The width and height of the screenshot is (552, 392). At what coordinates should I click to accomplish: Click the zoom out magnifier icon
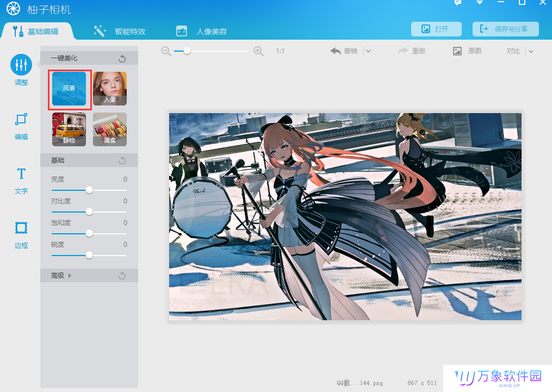pyautogui.click(x=166, y=51)
